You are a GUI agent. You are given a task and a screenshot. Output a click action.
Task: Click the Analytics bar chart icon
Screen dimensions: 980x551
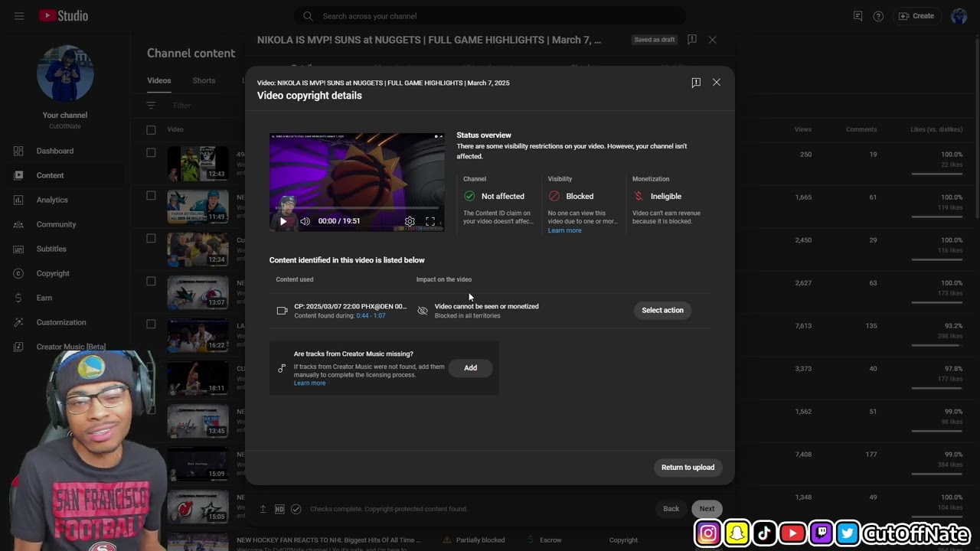tap(19, 200)
